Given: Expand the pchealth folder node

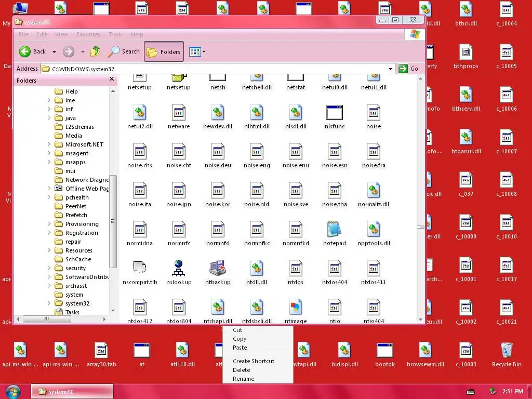Looking at the screenshot, I should click(x=49, y=197).
